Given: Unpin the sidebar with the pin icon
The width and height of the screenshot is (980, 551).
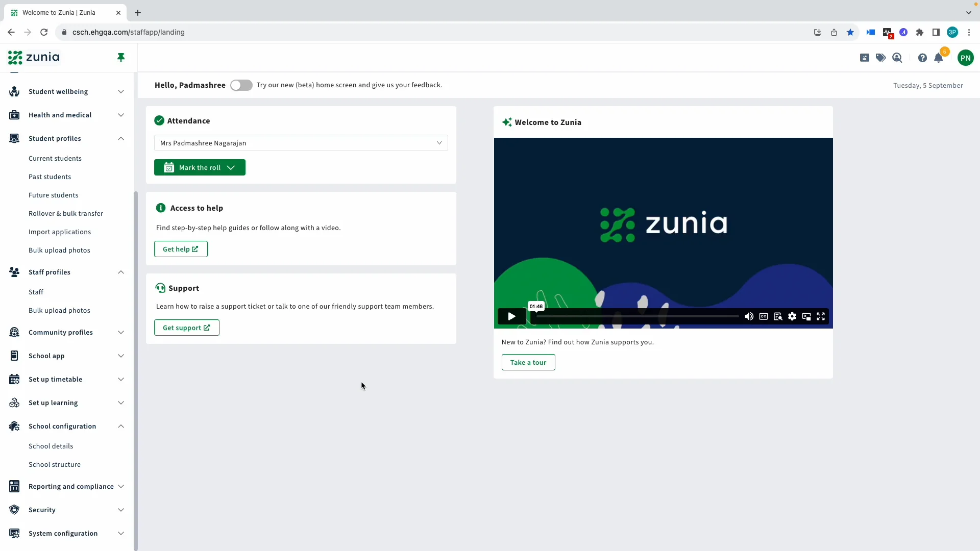Looking at the screenshot, I should coord(121,58).
